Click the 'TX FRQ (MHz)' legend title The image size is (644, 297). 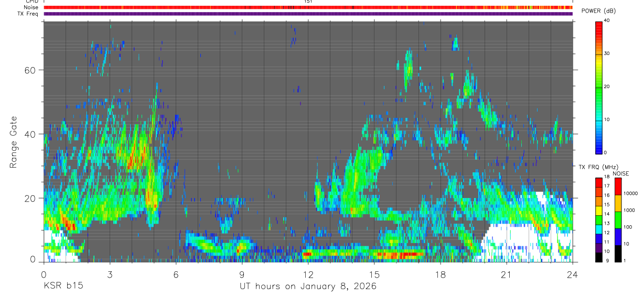(x=599, y=167)
